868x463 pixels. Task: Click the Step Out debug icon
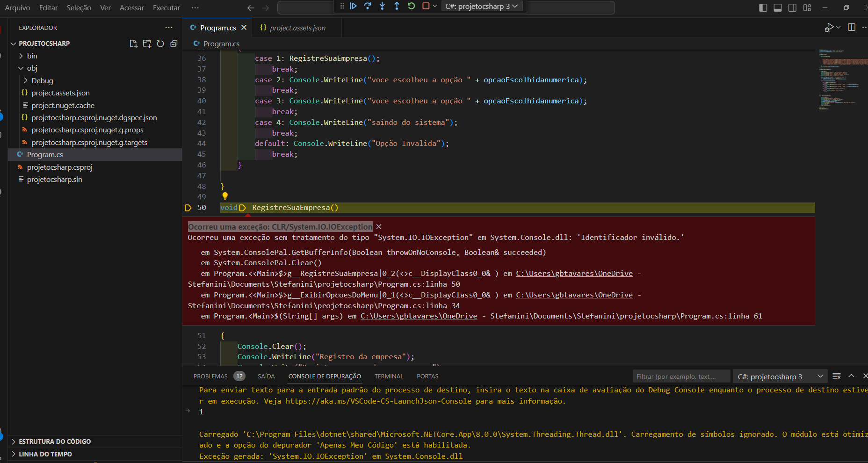coord(397,6)
